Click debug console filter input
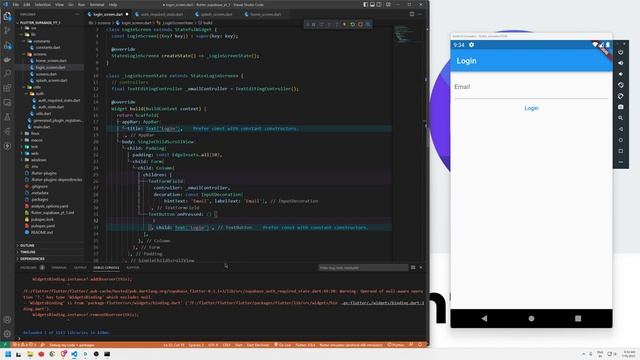Viewport: 640px width, 360px height. pyautogui.click(x=362, y=268)
